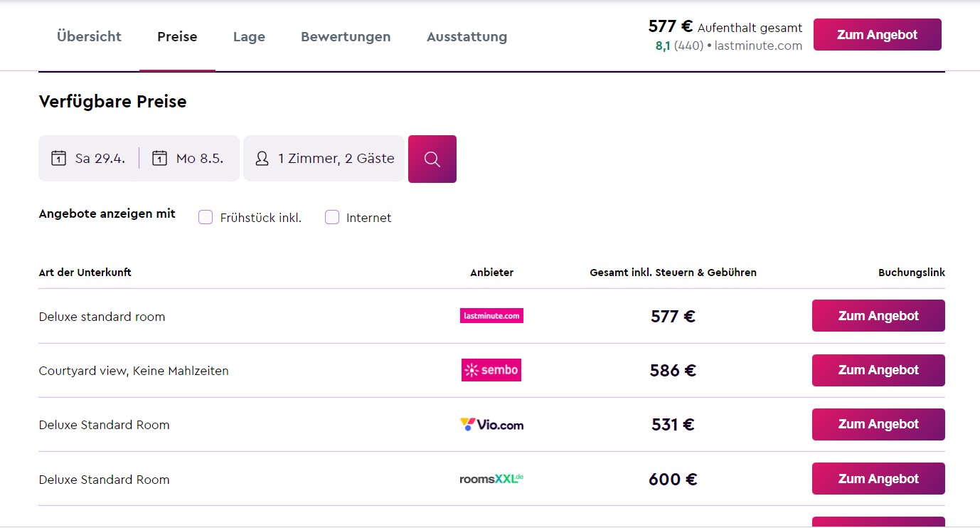Click the Deluxe standard room row label

click(x=102, y=317)
